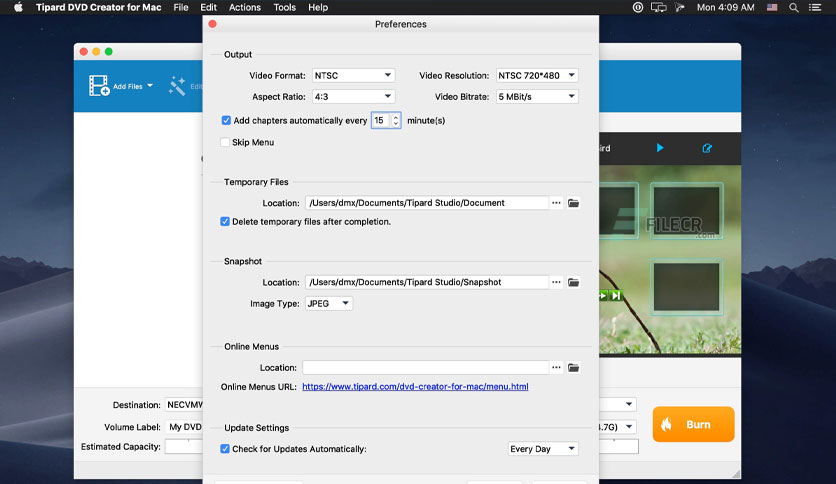Open the Edit menu in menu bar
Screen dimensions: 836x484
[x=208, y=7]
